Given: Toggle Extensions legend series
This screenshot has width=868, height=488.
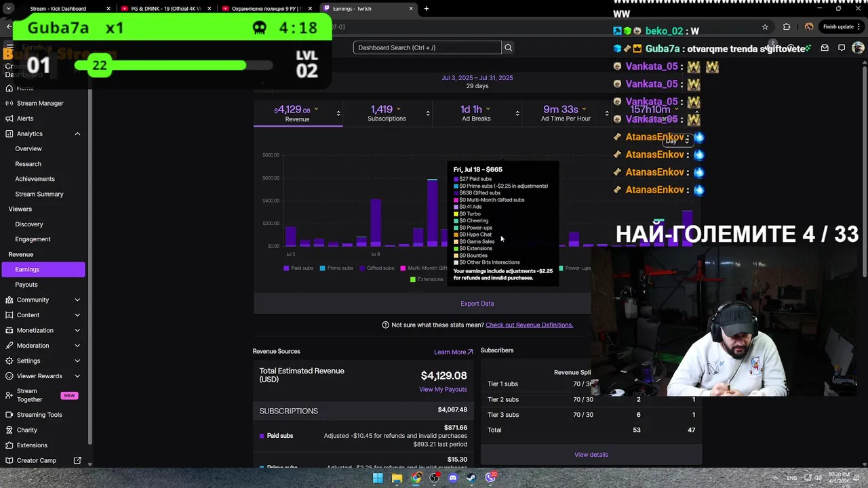Looking at the screenshot, I should pos(427,279).
